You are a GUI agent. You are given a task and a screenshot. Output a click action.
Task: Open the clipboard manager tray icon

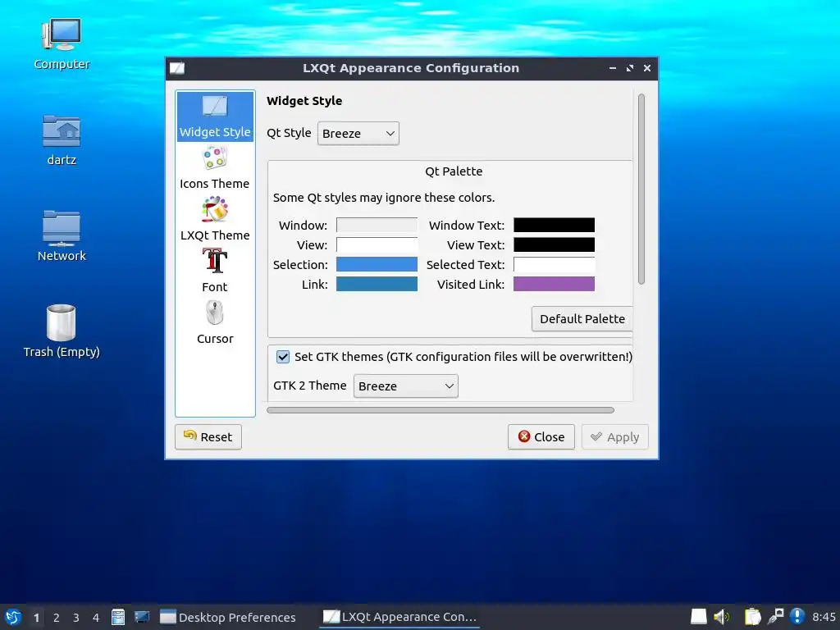[753, 617]
